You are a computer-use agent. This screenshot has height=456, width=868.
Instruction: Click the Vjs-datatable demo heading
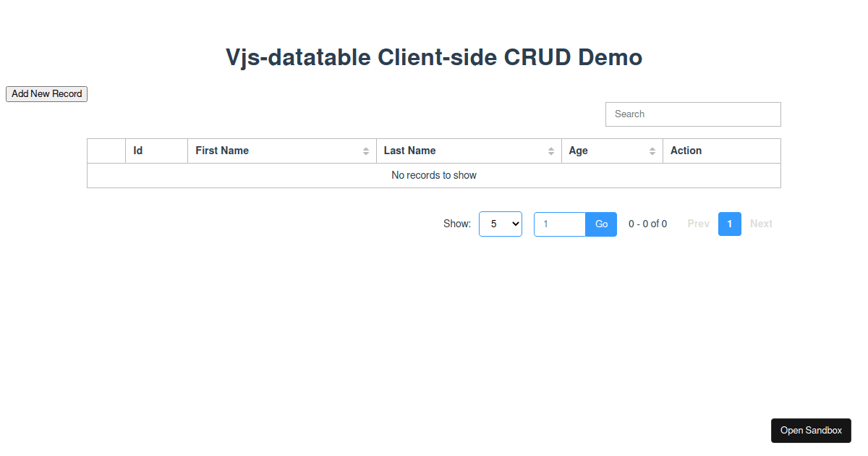[x=434, y=57]
